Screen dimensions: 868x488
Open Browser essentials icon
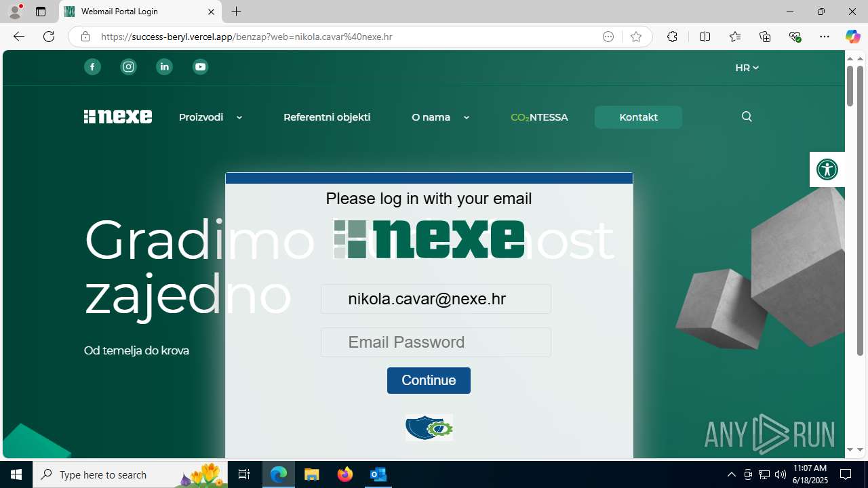tap(795, 37)
